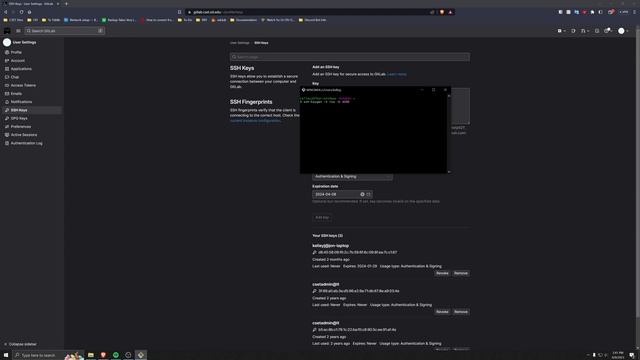
Task: Click the Expiration date field
Action: click(x=342, y=194)
